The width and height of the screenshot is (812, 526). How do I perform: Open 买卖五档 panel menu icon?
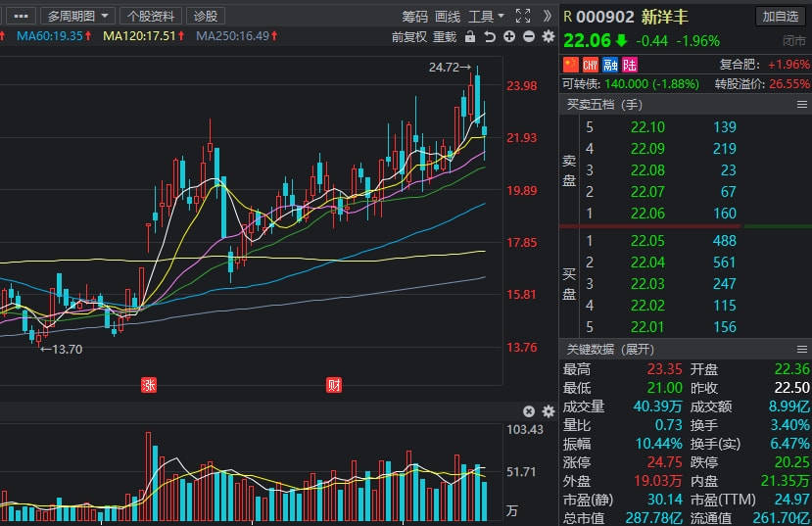coord(801,105)
